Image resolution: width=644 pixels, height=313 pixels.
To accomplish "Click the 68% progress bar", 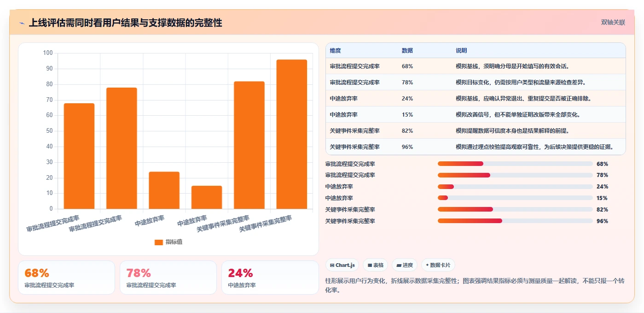I will point(515,164).
